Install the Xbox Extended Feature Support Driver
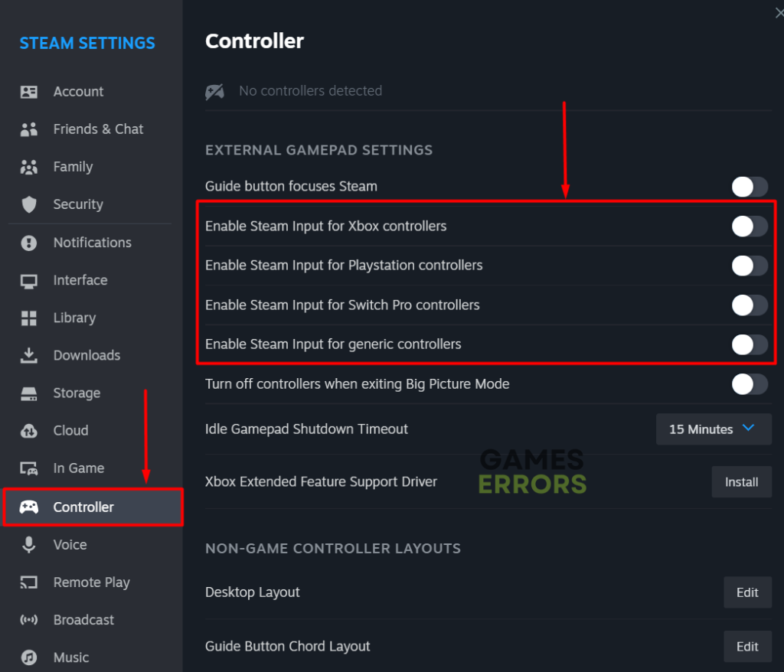Screen dimensions: 784x672 (x=741, y=481)
